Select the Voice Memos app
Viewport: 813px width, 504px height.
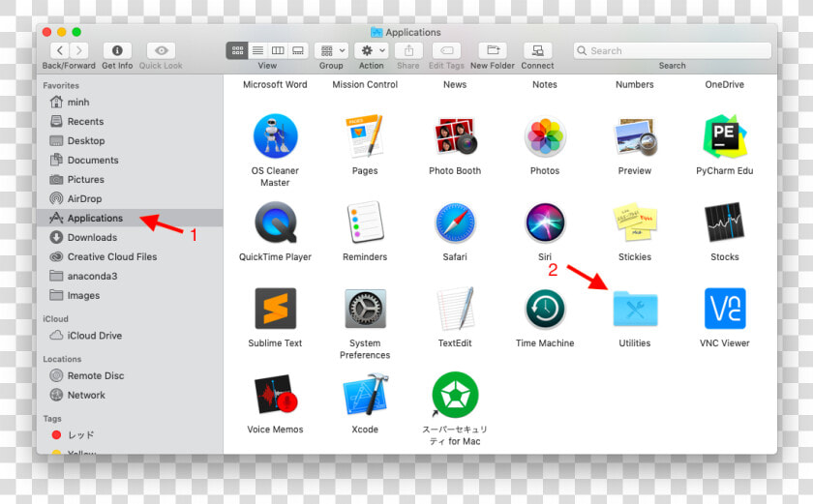(x=275, y=396)
